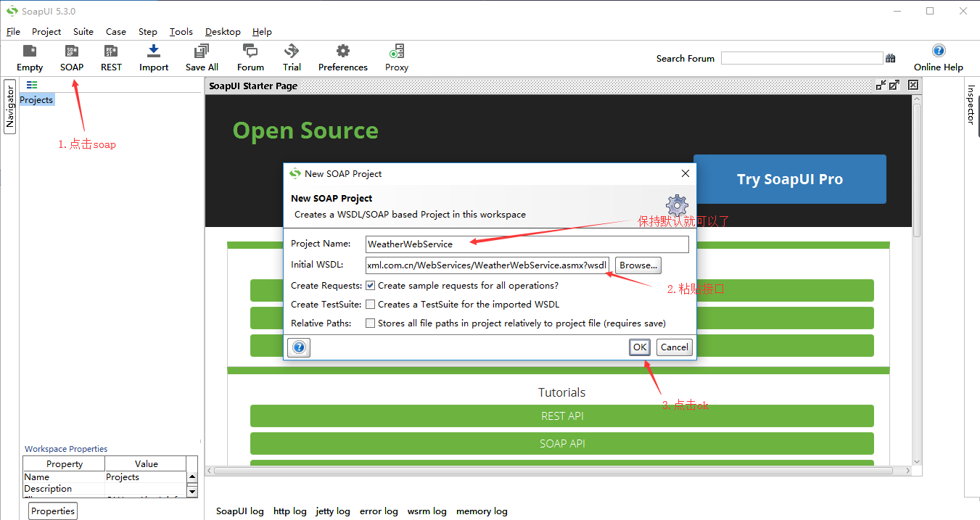Switch to memory log tab
This screenshot has height=520, width=980.
tap(482, 511)
